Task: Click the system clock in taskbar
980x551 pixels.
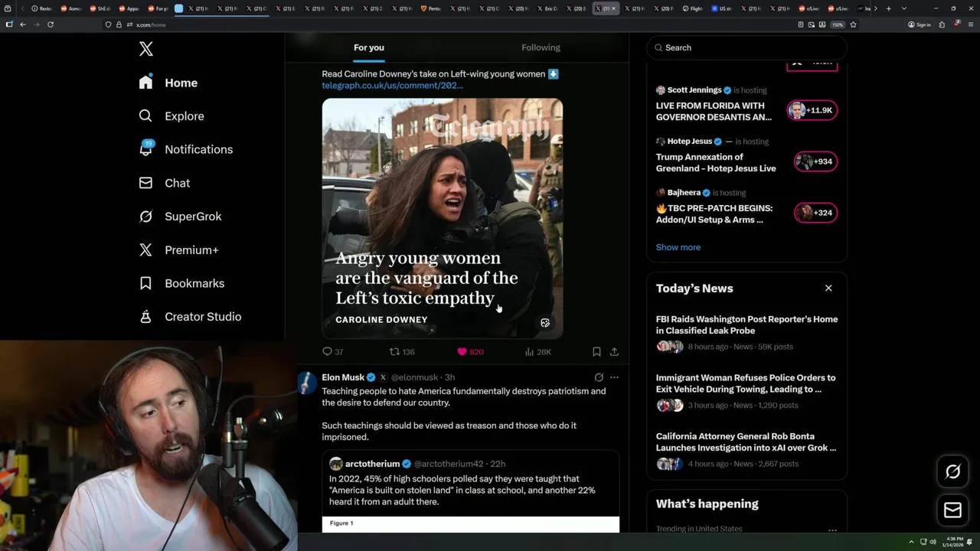Action: [x=954, y=542]
